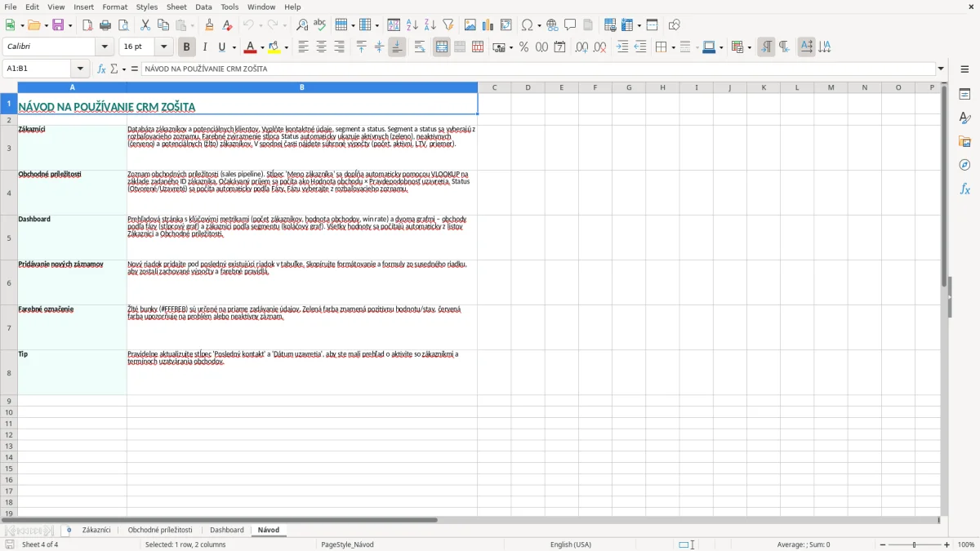Viewport: 980px width, 551px height.
Task: Apply font color red A swatch
Action: pyautogui.click(x=251, y=47)
